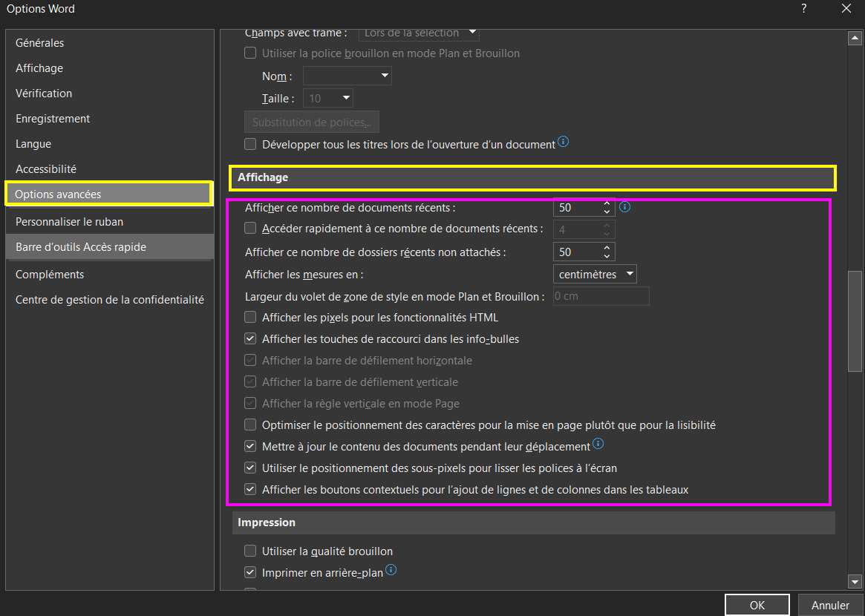The height and width of the screenshot is (616, 865).
Task: Check 'Utiliser la qualité brouillon' option
Action: click(250, 551)
